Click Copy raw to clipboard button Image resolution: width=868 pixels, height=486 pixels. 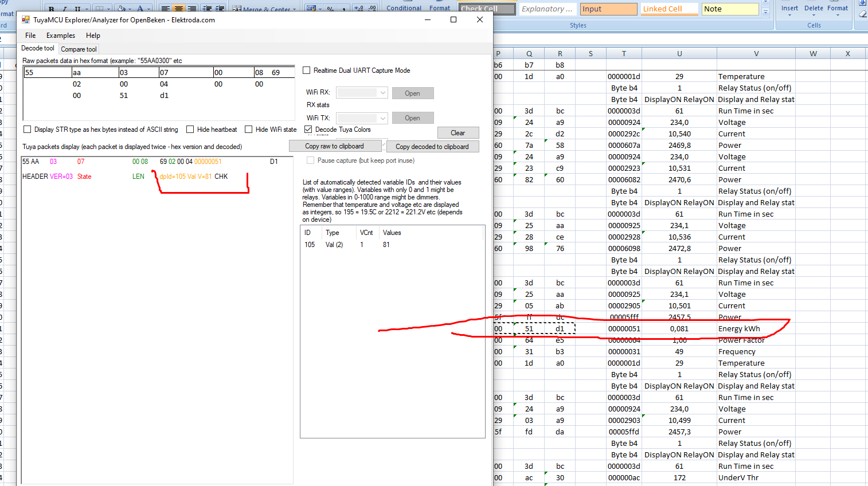coord(335,146)
